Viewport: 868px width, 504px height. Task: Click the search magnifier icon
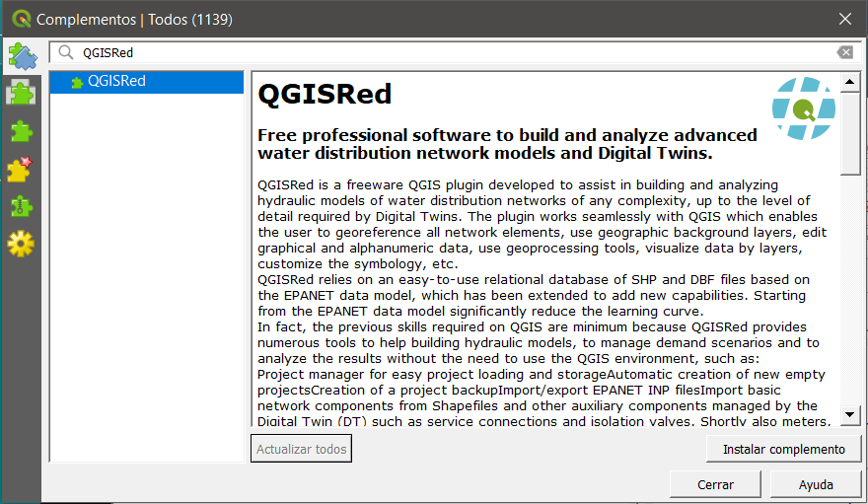click(66, 52)
